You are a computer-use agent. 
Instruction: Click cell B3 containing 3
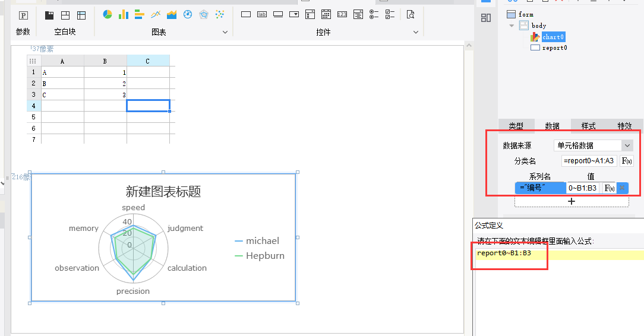click(105, 95)
